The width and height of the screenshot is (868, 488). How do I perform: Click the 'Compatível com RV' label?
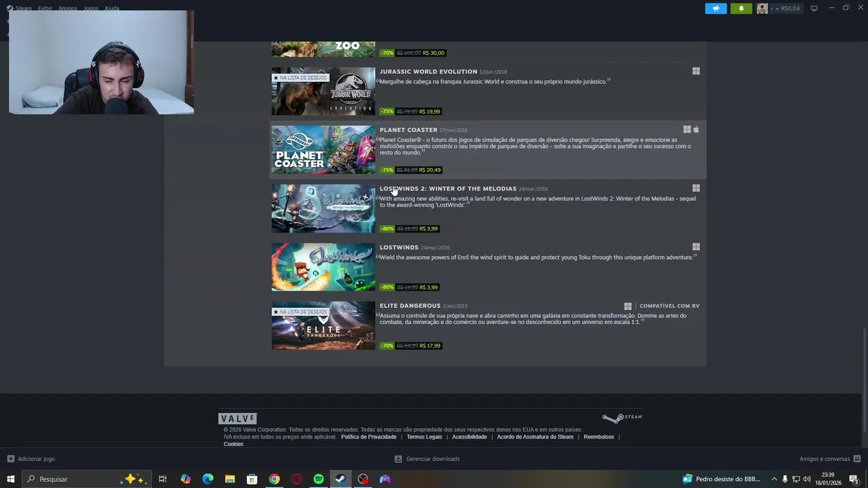point(669,306)
